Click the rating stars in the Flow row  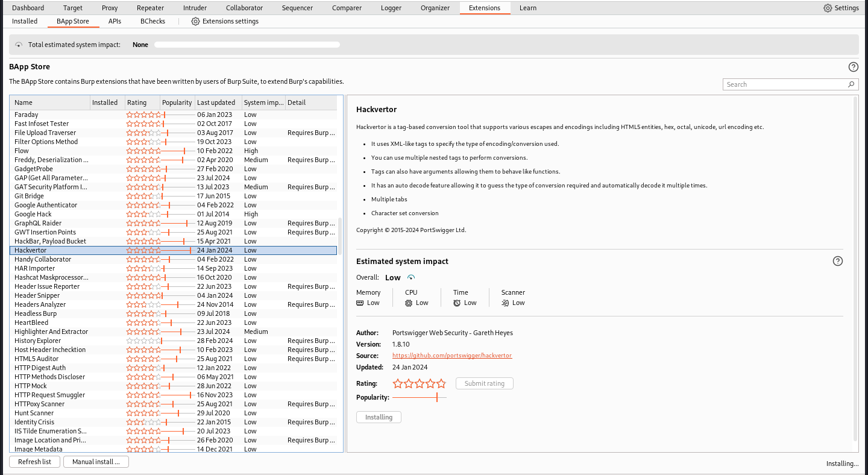coord(144,151)
